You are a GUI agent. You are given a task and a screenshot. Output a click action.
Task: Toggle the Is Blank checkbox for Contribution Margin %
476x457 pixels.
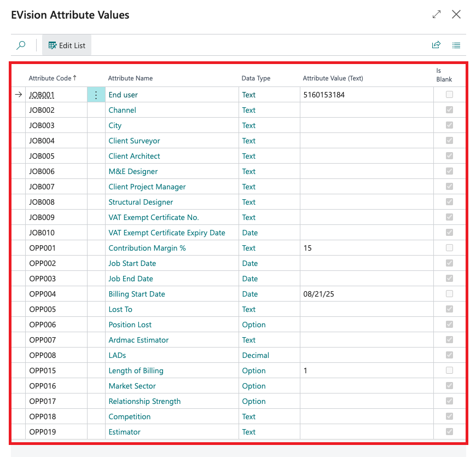click(450, 248)
